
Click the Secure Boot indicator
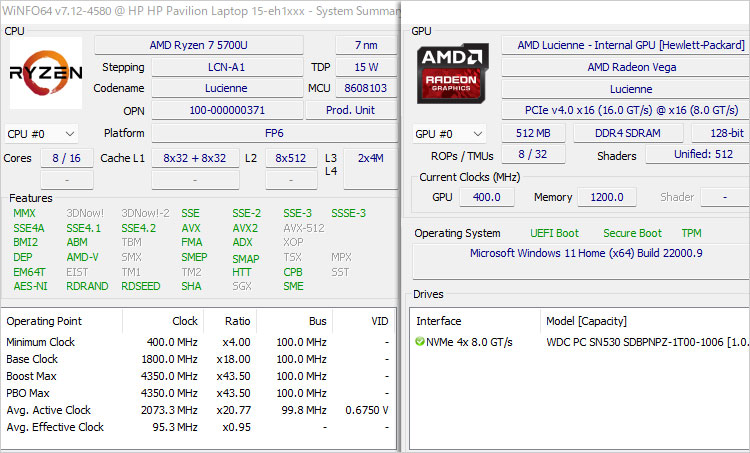[x=632, y=233]
